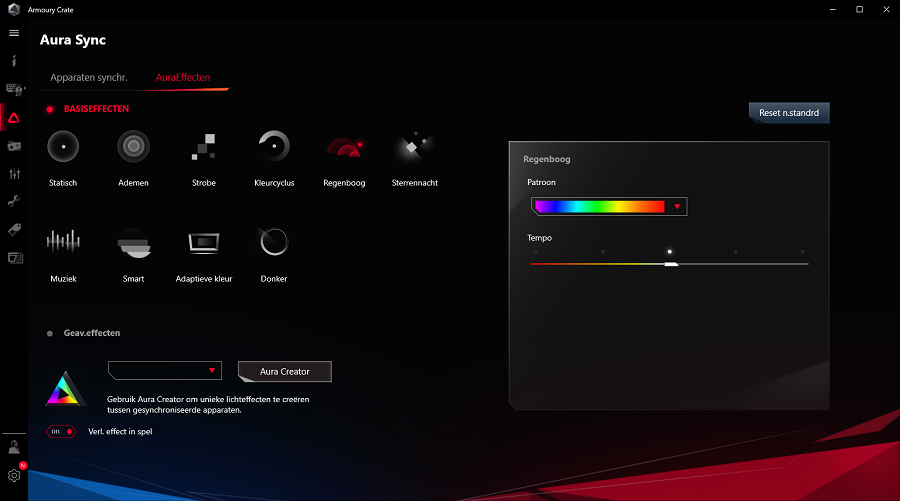Open the user account profile icon
900x501 pixels.
click(14, 447)
